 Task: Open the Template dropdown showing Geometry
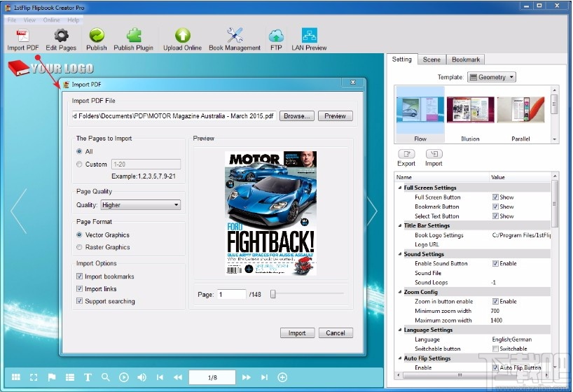coord(492,77)
